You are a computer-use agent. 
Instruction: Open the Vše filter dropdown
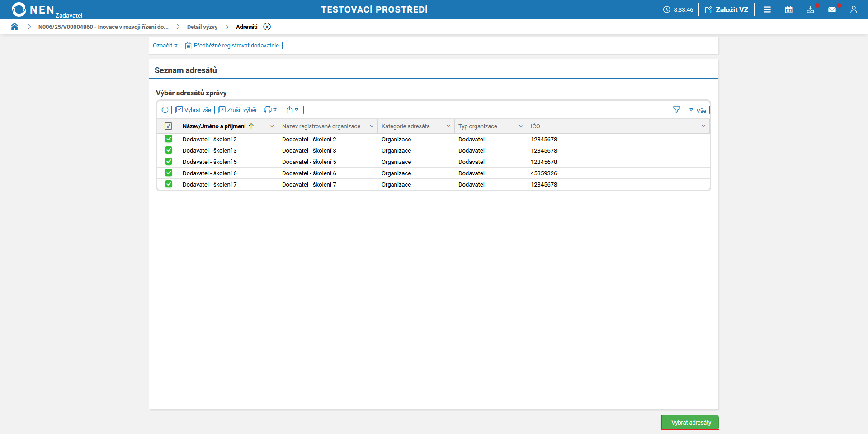[698, 110]
